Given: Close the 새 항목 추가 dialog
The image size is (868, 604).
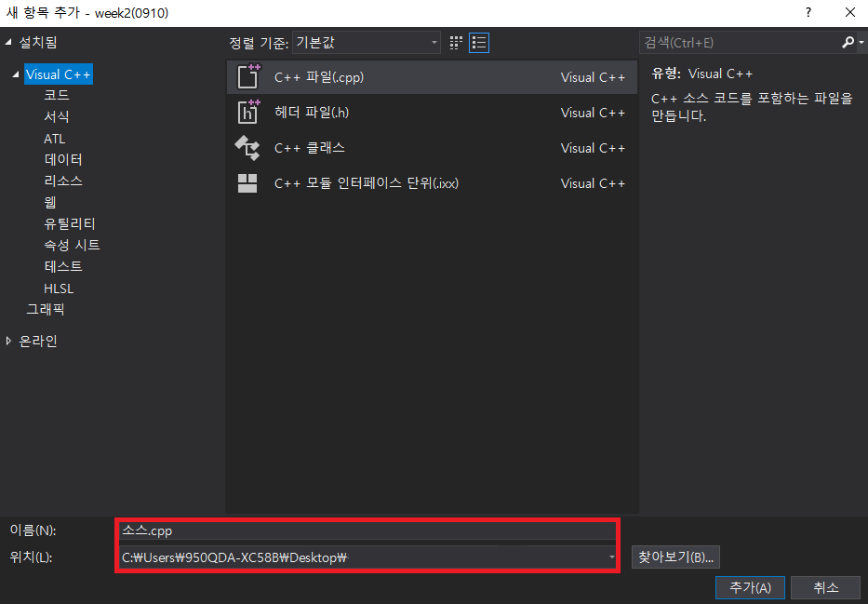Looking at the screenshot, I should coord(850,12).
